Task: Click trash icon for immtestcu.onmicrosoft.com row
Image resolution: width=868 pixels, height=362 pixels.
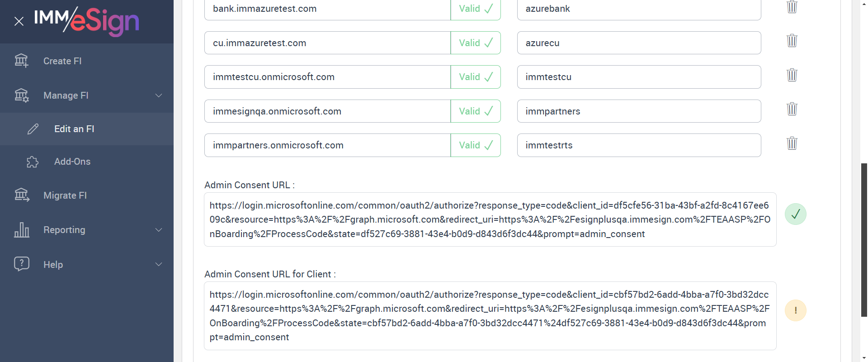Action: (792, 75)
